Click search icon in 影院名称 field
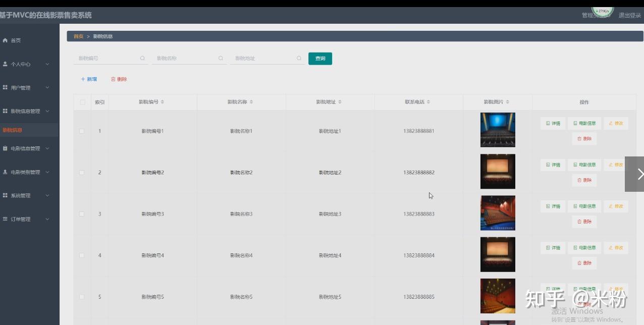 pos(221,59)
